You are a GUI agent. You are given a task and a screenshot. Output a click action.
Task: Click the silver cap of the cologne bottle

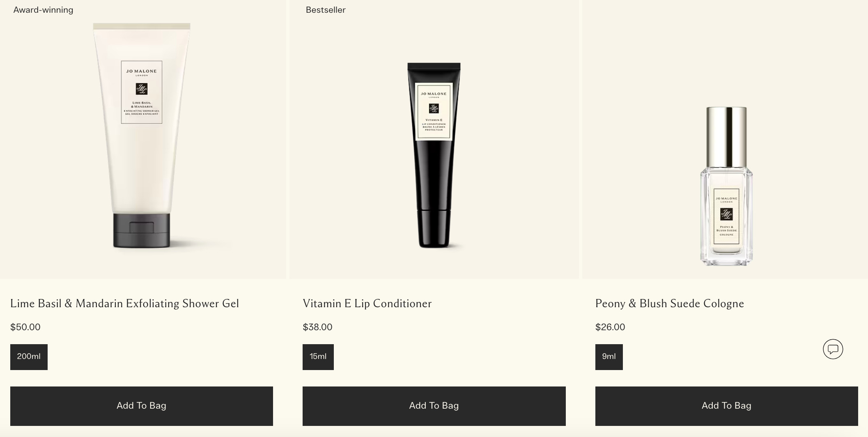click(x=726, y=137)
